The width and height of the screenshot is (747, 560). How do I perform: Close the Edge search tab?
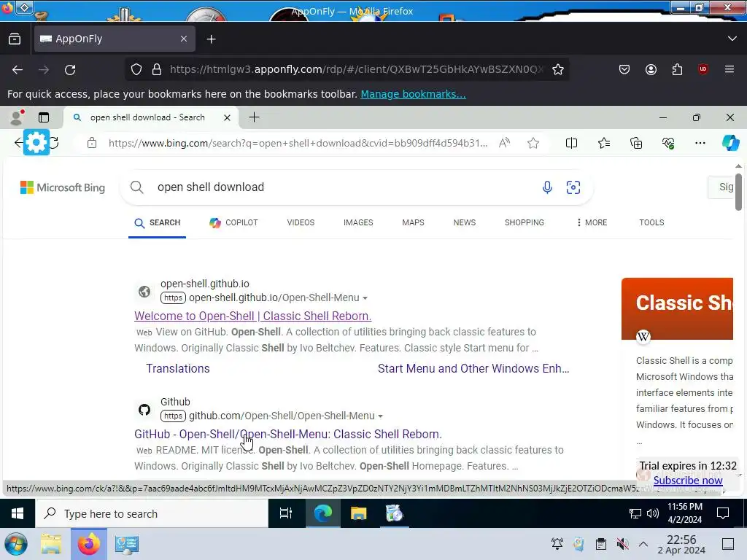tap(228, 117)
